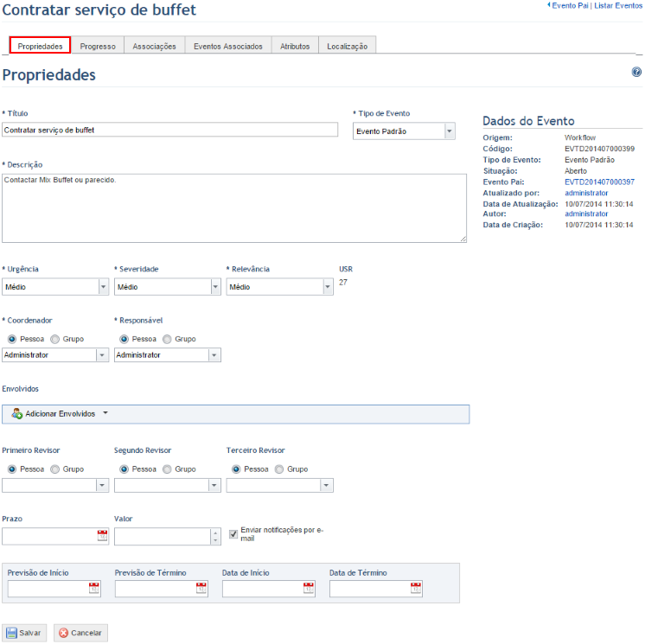The height and width of the screenshot is (644, 645).
Task: Select Grupo radio under Terceiro Revisor
Action: click(x=279, y=469)
